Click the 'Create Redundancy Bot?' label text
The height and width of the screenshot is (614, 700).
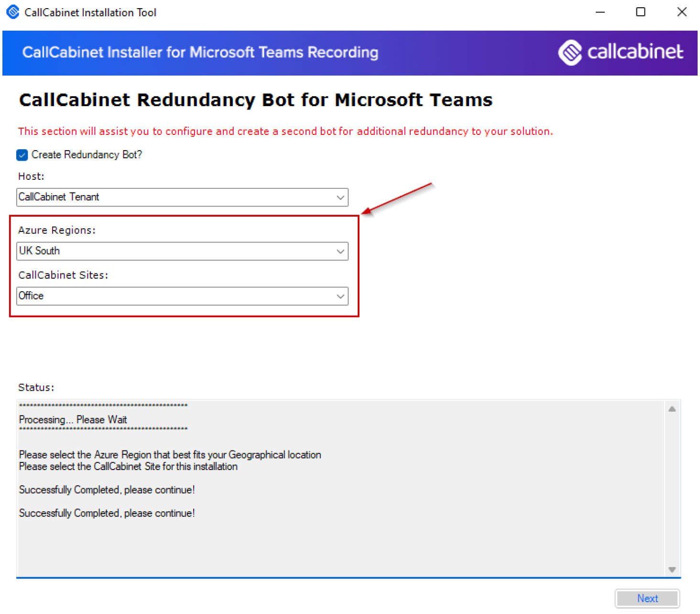click(87, 155)
